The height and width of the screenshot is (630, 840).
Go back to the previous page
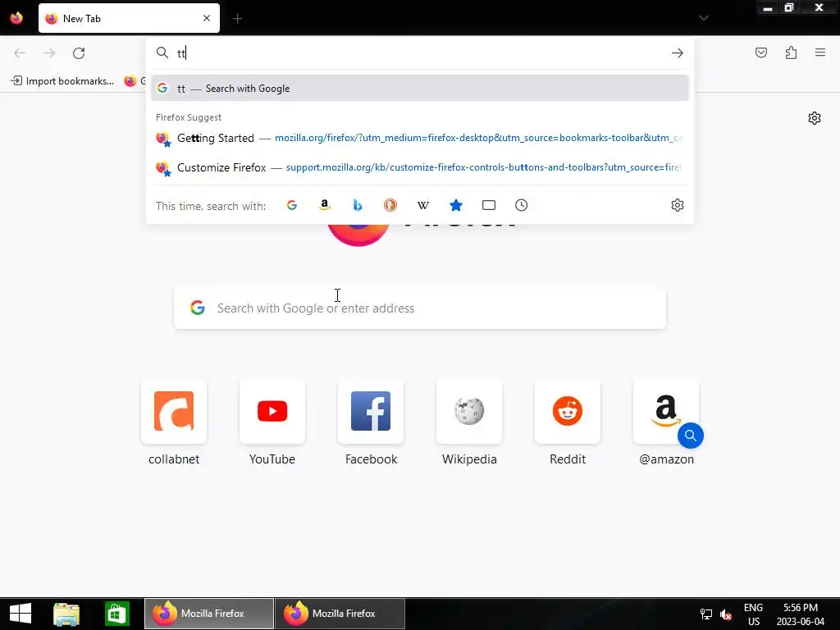[x=20, y=53]
